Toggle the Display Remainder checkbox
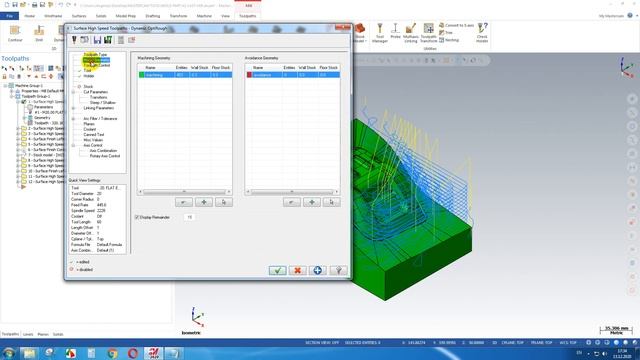640x360 pixels. (x=137, y=217)
